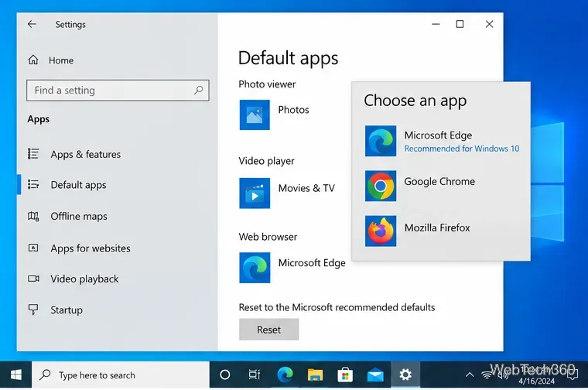Screen dimensions: 588x390
Task: Click the Offline maps map icon
Action: coord(33,217)
